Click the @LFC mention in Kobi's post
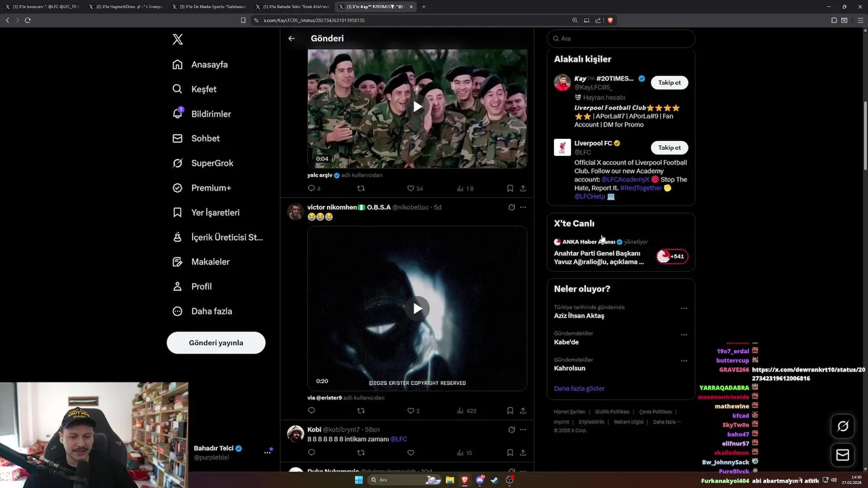 point(399,439)
